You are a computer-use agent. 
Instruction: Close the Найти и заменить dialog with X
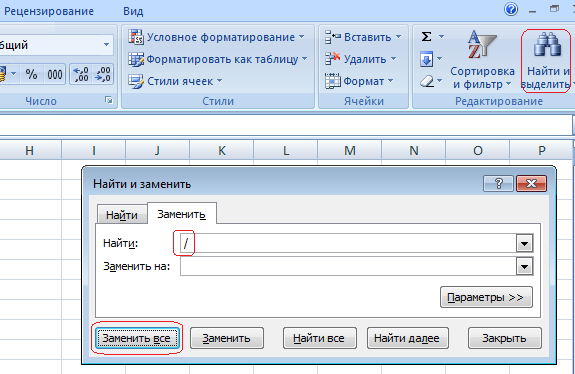point(531,183)
